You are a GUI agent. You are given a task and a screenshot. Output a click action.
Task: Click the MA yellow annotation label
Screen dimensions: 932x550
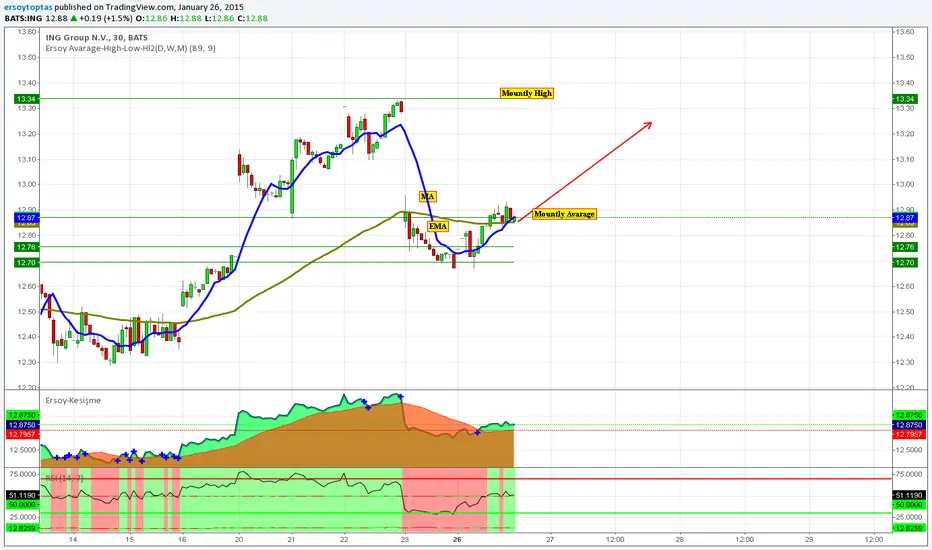(x=427, y=196)
